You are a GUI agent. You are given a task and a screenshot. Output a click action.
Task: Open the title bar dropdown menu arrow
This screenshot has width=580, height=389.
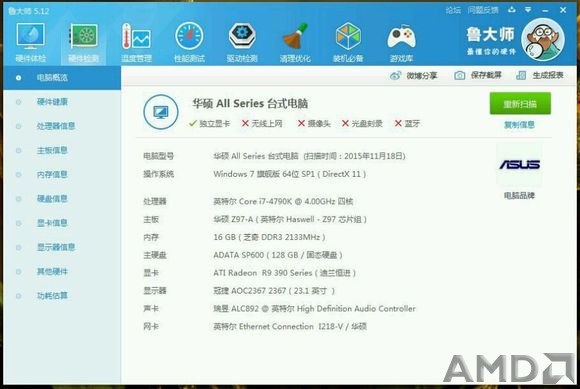pyautogui.click(x=528, y=10)
